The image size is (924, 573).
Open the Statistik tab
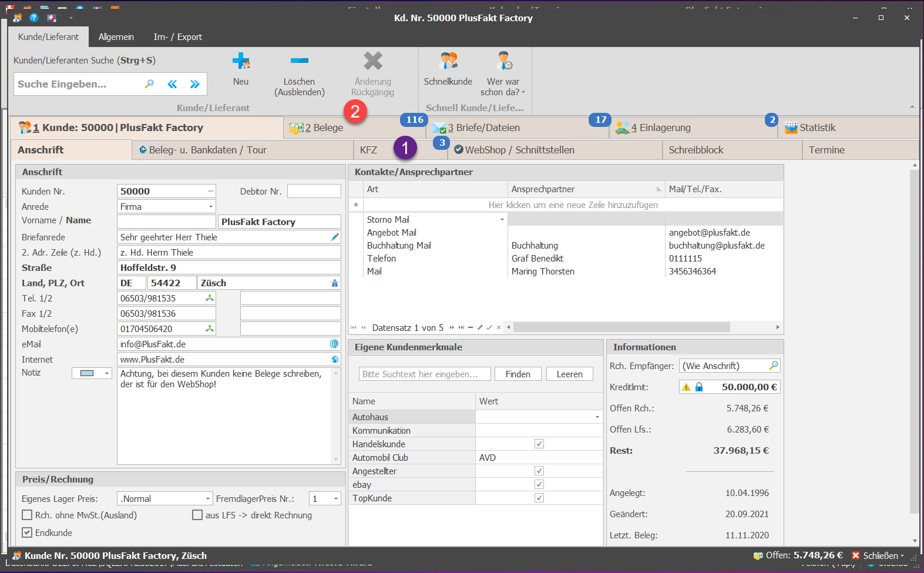849,128
